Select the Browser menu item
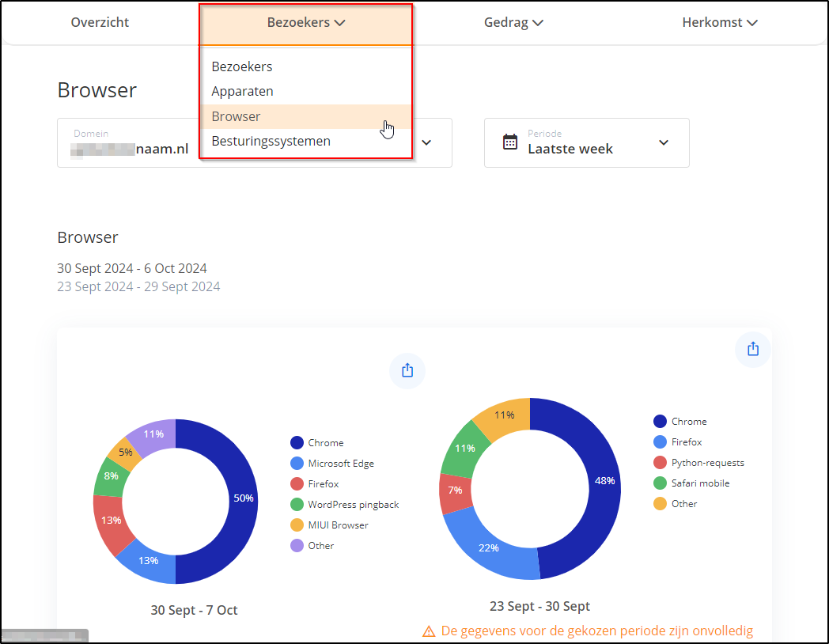The image size is (829, 644). (x=236, y=116)
